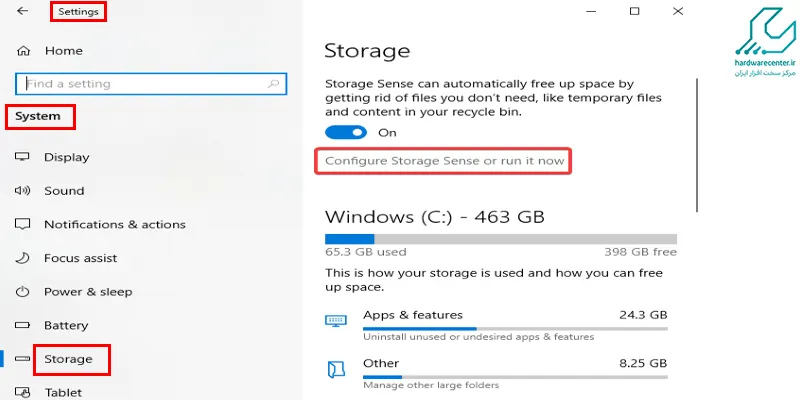Click the Notifications & actions icon
800x400 pixels.
pyautogui.click(x=22, y=224)
